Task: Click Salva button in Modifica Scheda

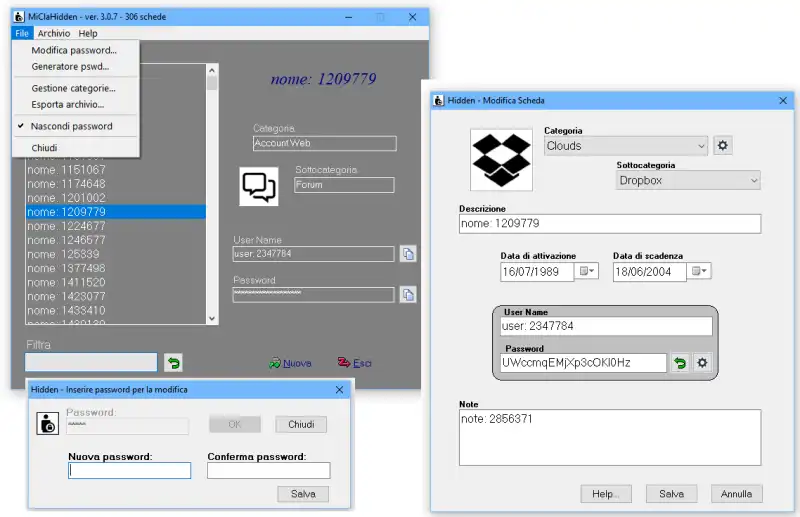Action: [671, 494]
